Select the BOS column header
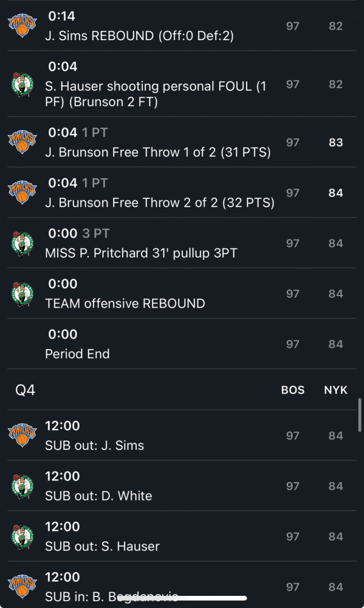The height and width of the screenshot is (608, 364). point(293,390)
